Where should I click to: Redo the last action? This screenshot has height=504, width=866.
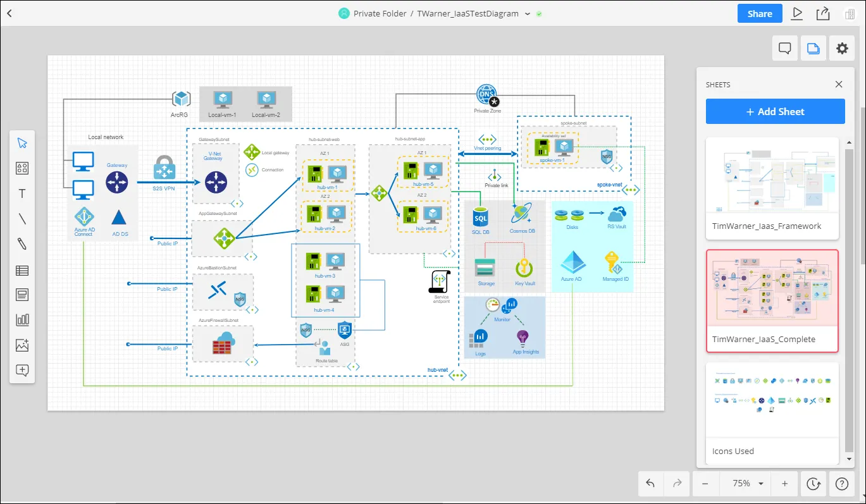pyautogui.click(x=676, y=484)
